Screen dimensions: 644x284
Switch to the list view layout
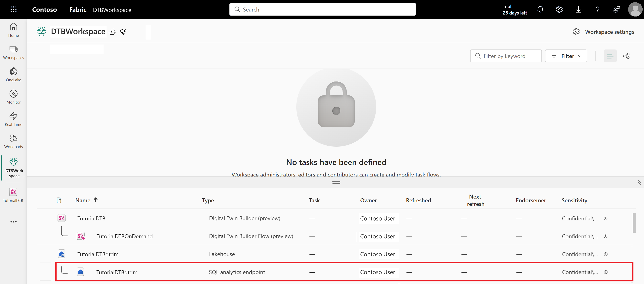pos(611,56)
